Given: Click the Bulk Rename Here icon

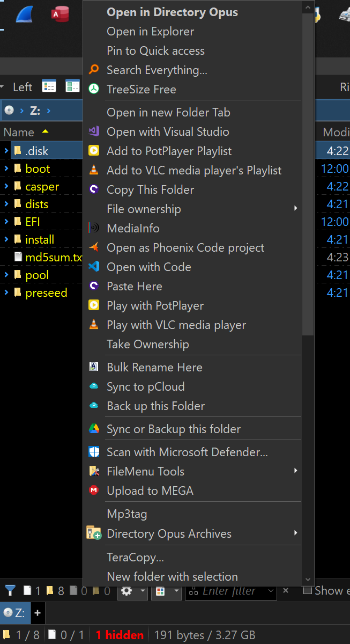Looking at the screenshot, I should (94, 367).
